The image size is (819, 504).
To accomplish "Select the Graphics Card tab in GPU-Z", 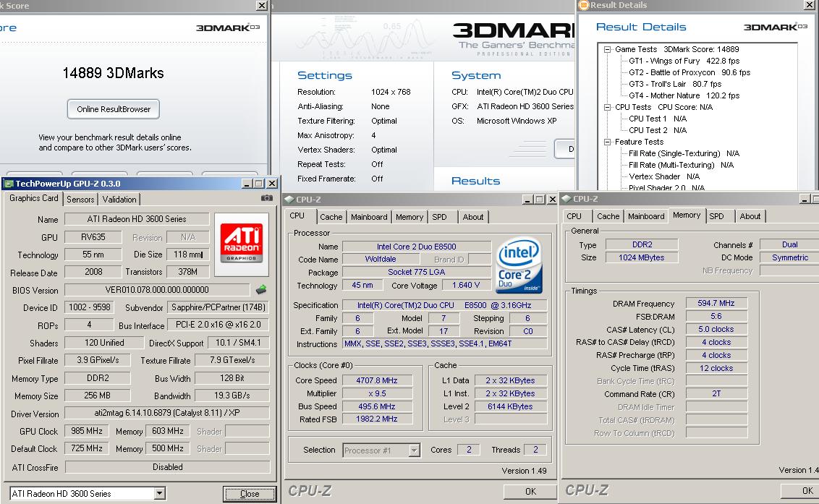I will (x=34, y=198).
